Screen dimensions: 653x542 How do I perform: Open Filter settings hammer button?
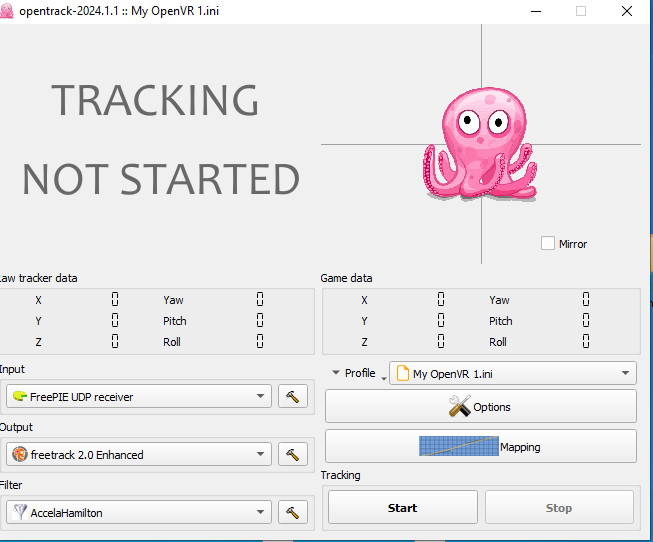(x=292, y=513)
